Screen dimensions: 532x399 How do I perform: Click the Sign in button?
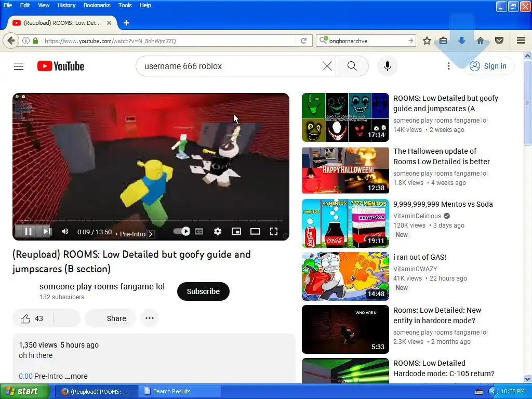click(488, 66)
